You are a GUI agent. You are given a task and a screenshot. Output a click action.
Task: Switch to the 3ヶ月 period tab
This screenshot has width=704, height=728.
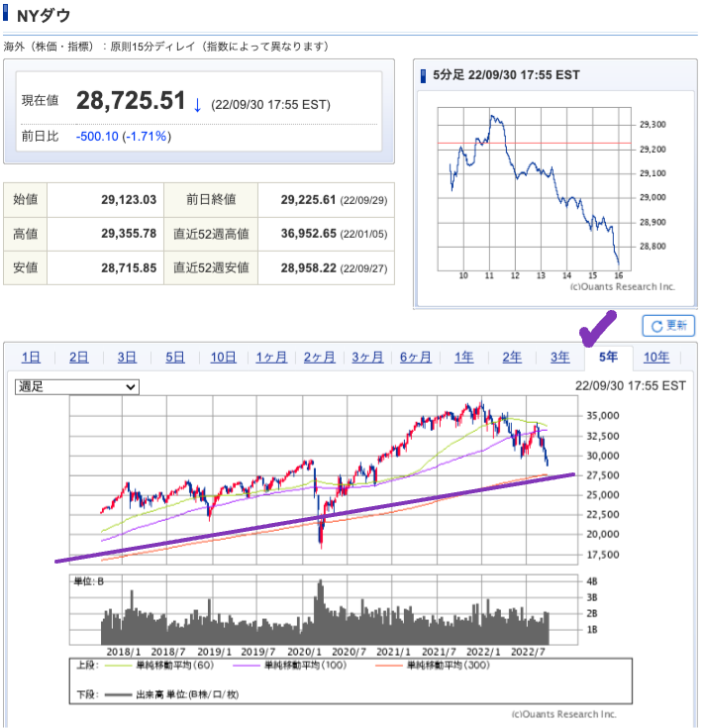point(367,357)
